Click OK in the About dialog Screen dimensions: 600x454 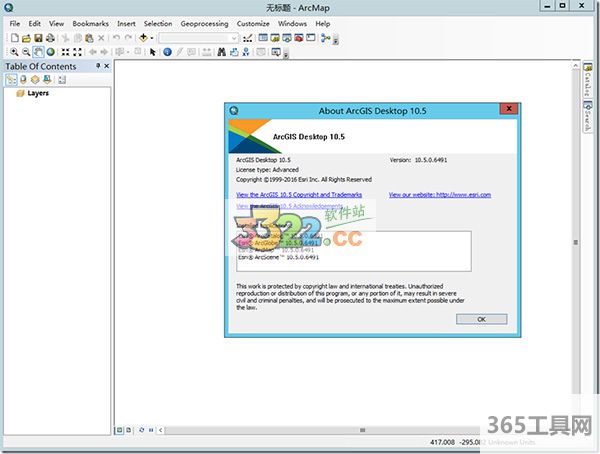[481, 318]
